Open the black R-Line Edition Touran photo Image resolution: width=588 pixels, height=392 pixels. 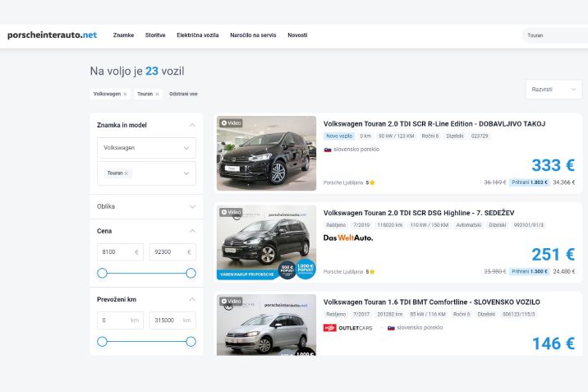266,153
